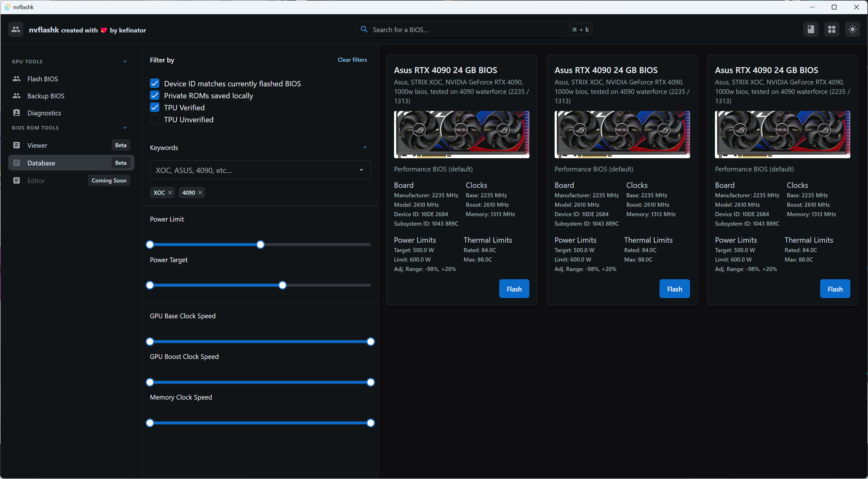The image size is (868, 479).
Task: Click Clear filters link
Action: click(x=352, y=60)
